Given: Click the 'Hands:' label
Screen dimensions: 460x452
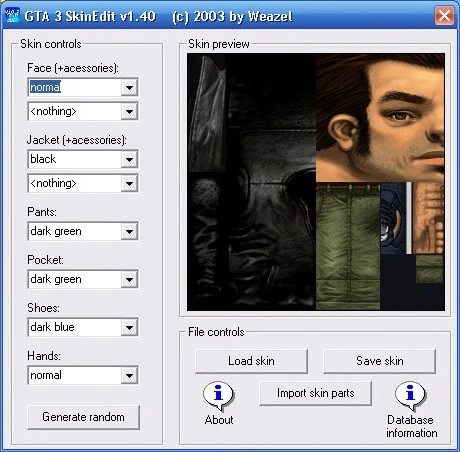Looking at the screenshot, I should click(x=44, y=356).
